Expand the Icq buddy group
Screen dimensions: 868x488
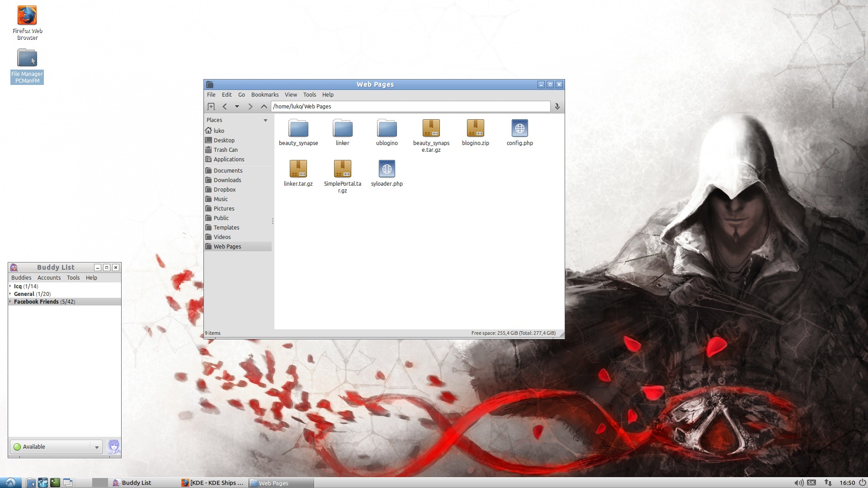(10, 286)
